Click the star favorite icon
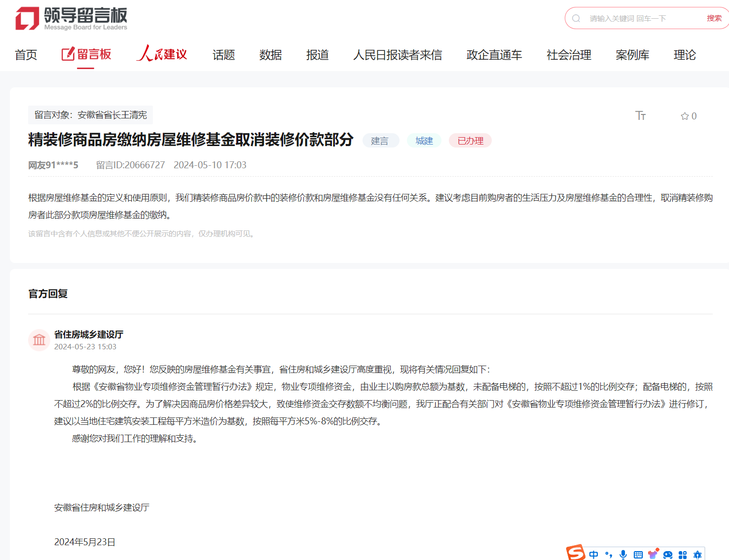 coord(685,116)
